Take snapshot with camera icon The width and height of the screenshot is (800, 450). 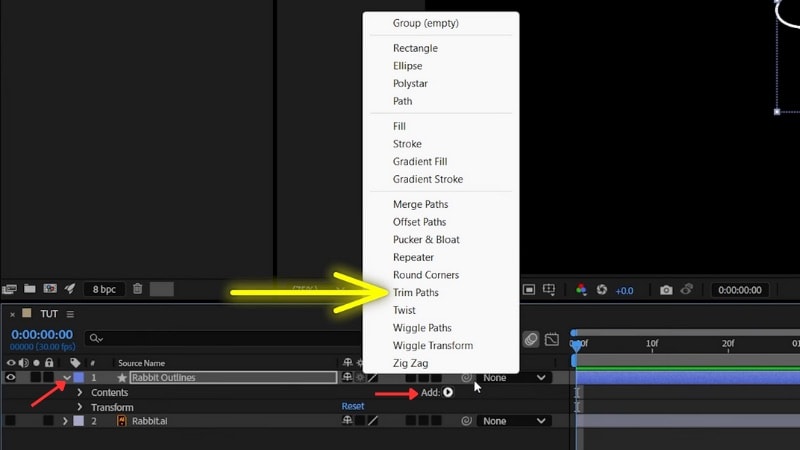[x=666, y=290]
